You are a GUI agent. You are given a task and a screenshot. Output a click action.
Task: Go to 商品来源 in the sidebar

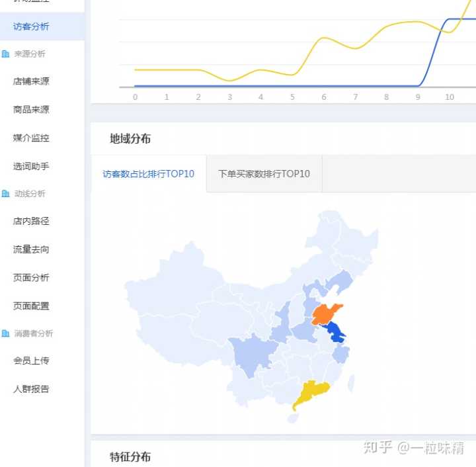coord(31,110)
